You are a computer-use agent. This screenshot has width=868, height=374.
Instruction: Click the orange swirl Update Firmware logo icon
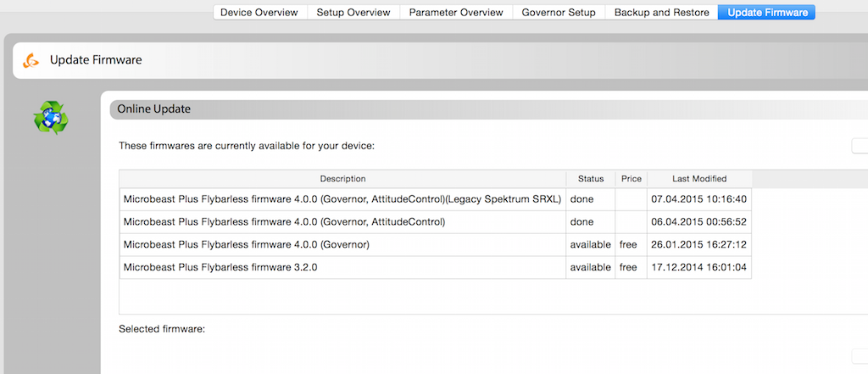click(x=31, y=60)
